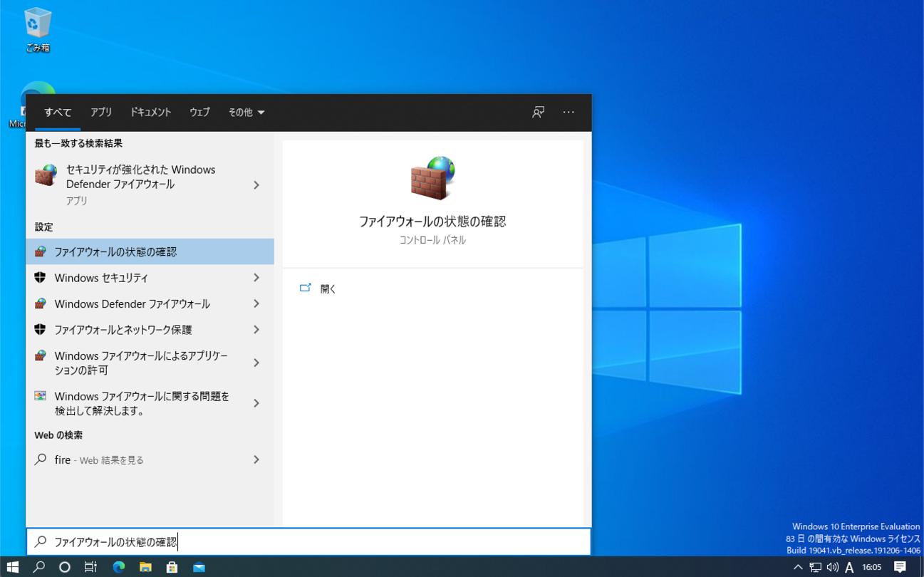Open File Explorer from the taskbar
This screenshot has height=577, width=924.
(x=145, y=567)
